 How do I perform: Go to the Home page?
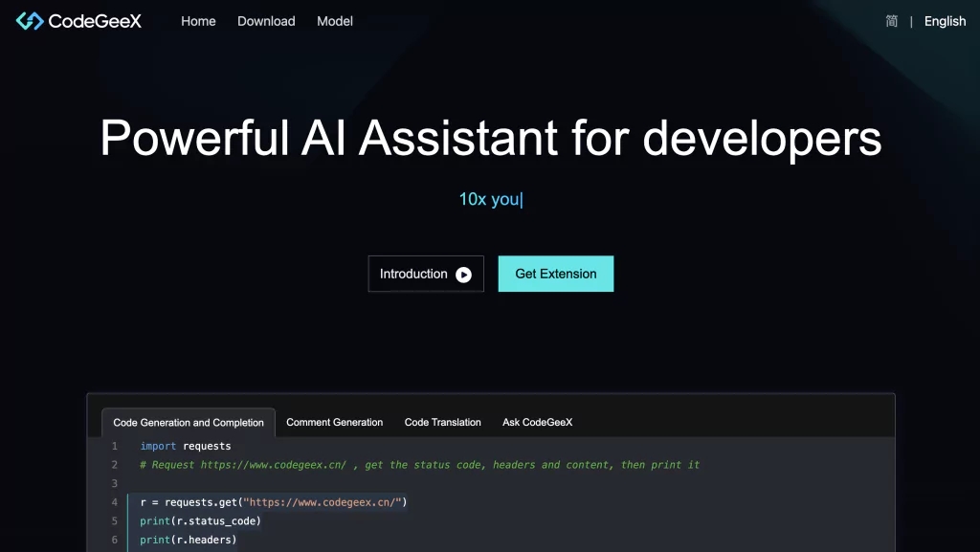[198, 21]
